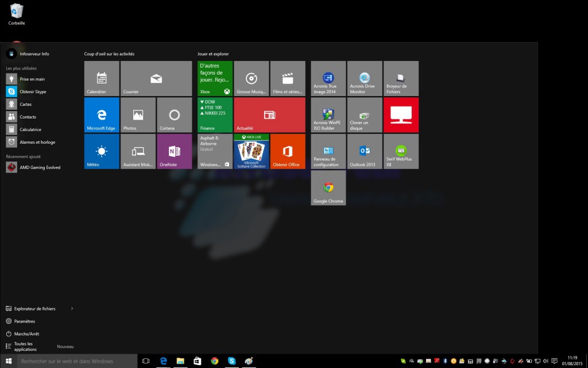Open the Store from the taskbar
Image resolution: width=588 pixels, height=368 pixels.
(x=198, y=361)
